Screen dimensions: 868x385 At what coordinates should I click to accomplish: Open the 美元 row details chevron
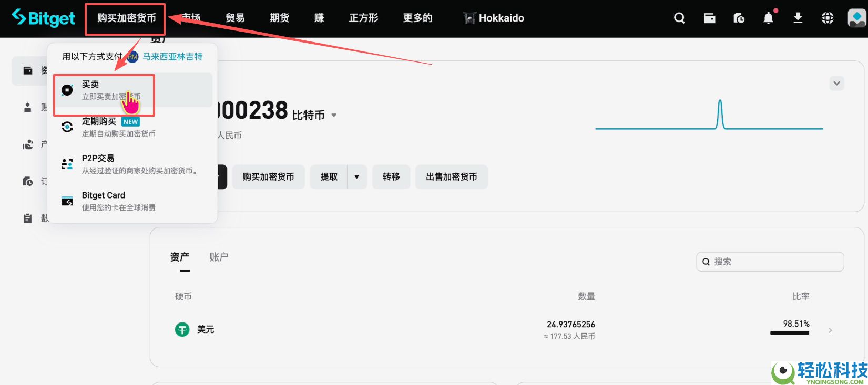point(830,330)
